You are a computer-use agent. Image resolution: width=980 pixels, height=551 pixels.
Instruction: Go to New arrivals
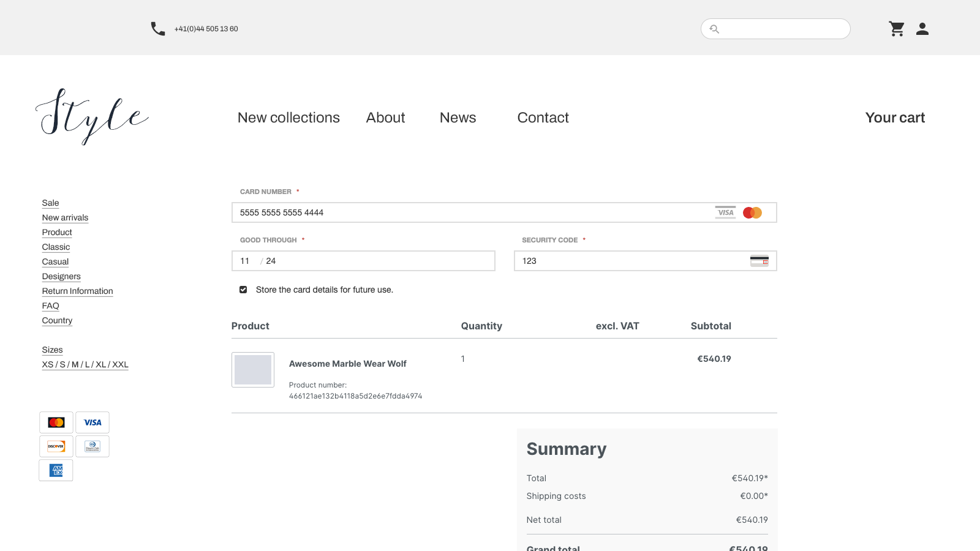(x=66, y=218)
